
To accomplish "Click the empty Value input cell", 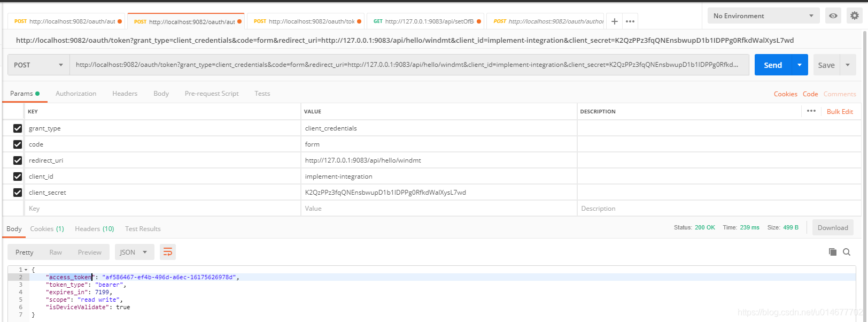I will pos(439,209).
